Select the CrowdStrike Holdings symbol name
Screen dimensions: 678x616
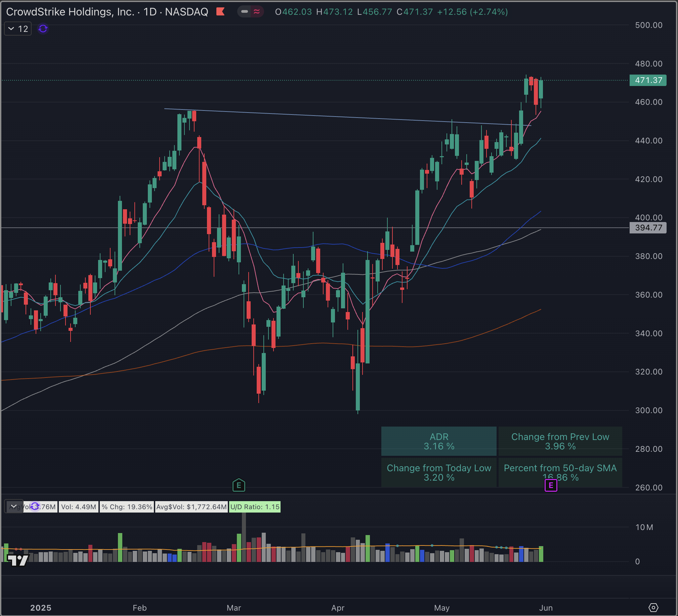pyautogui.click(x=70, y=12)
